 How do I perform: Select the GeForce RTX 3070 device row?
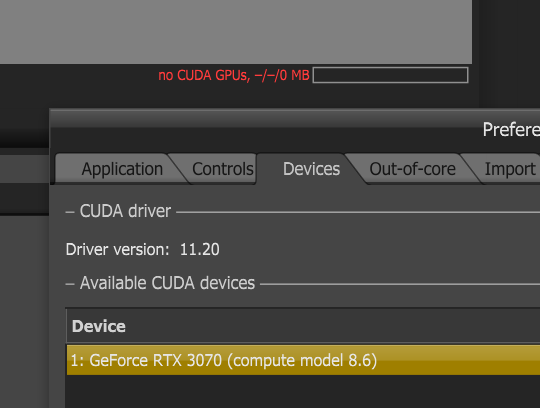click(303, 360)
